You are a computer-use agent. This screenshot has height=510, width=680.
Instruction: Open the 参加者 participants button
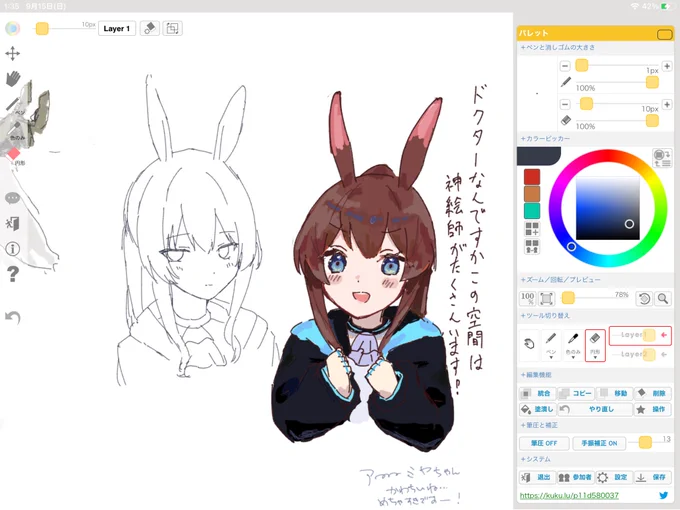[576, 477]
